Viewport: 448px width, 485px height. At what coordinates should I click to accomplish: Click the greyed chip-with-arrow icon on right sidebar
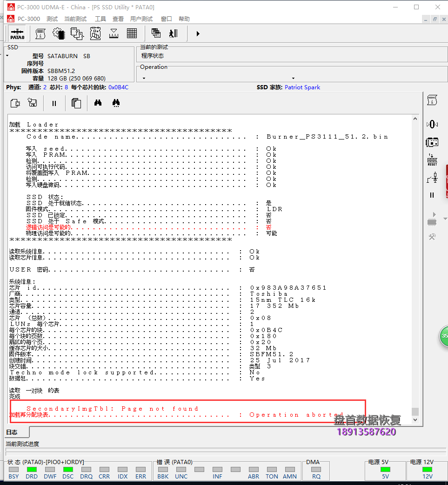432,219
